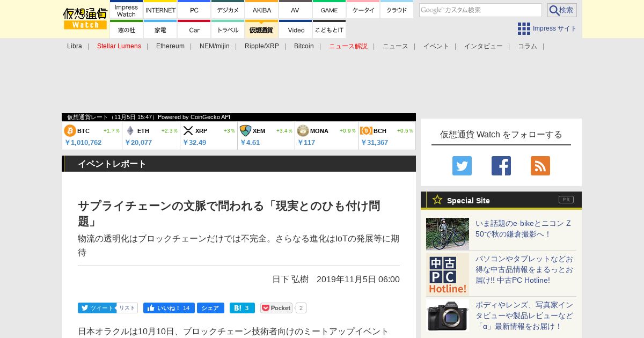Viewport: 644px width, 338px height.
Task: Click the XRP price ￥32.49
Action: click(194, 143)
